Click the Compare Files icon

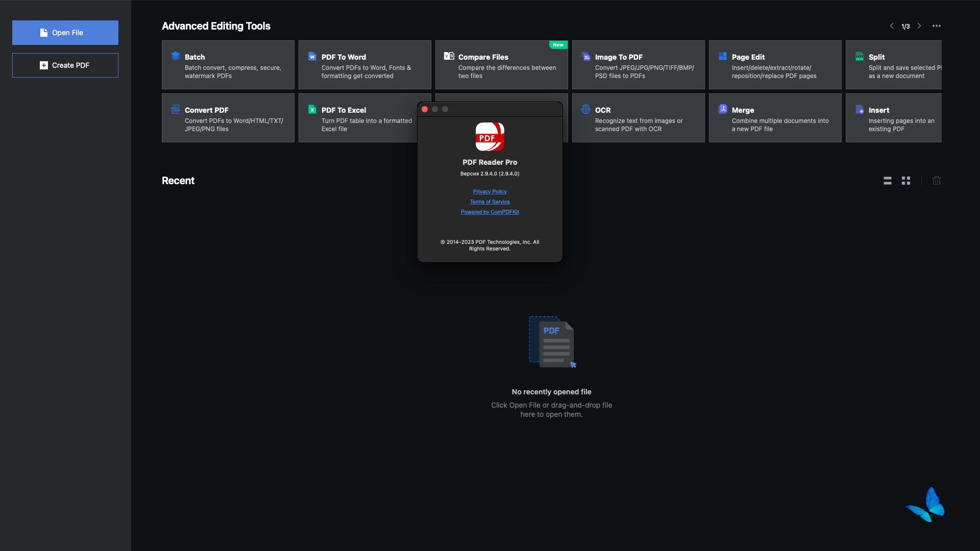[449, 56]
